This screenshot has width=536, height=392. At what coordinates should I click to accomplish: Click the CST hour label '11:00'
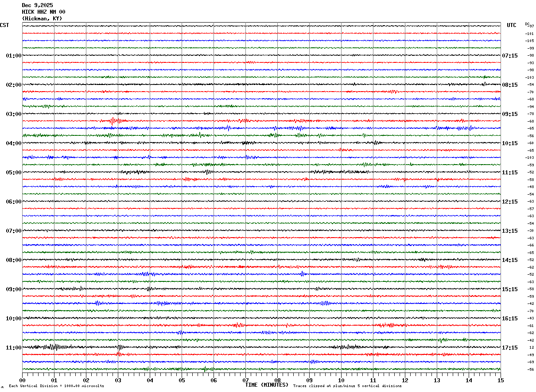pyautogui.click(x=14, y=348)
